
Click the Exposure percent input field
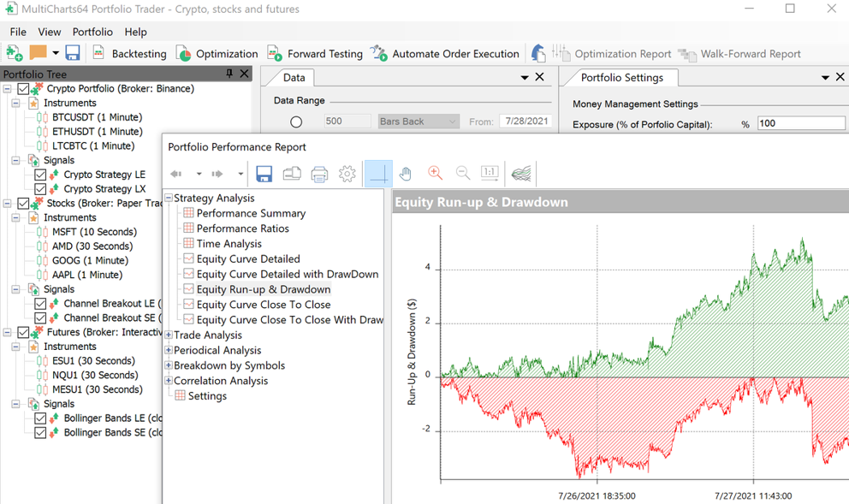pos(801,123)
